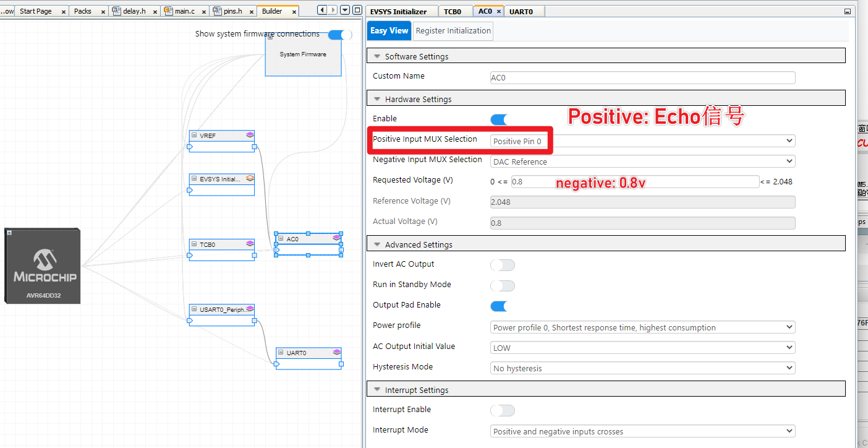This screenshot has width=868, height=448.
Task: Open the editor documents list dropdown
Action: (344, 11)
